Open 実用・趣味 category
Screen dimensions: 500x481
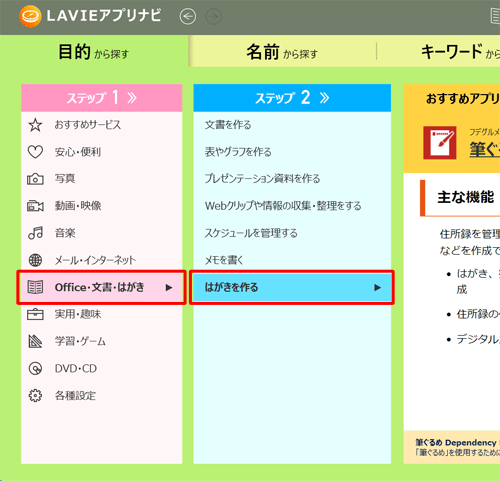(102, 314)
